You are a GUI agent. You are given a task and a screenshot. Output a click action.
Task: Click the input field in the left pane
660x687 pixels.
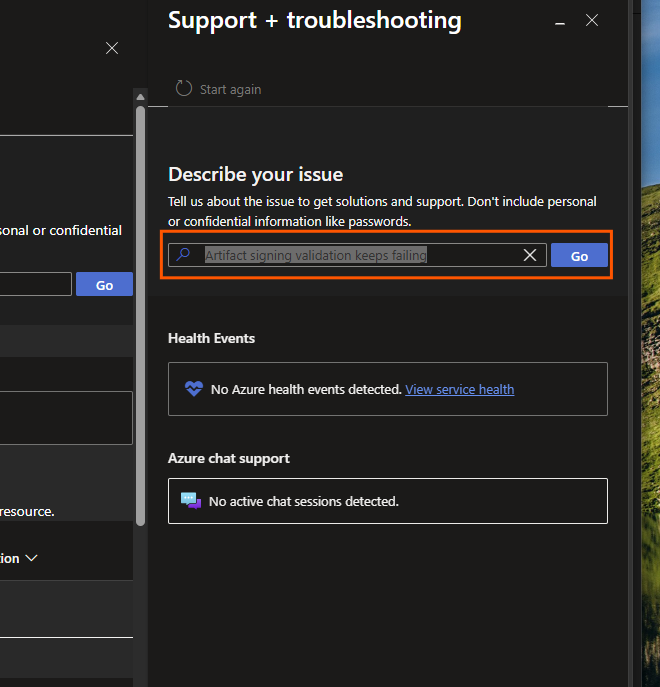(35, 284)
